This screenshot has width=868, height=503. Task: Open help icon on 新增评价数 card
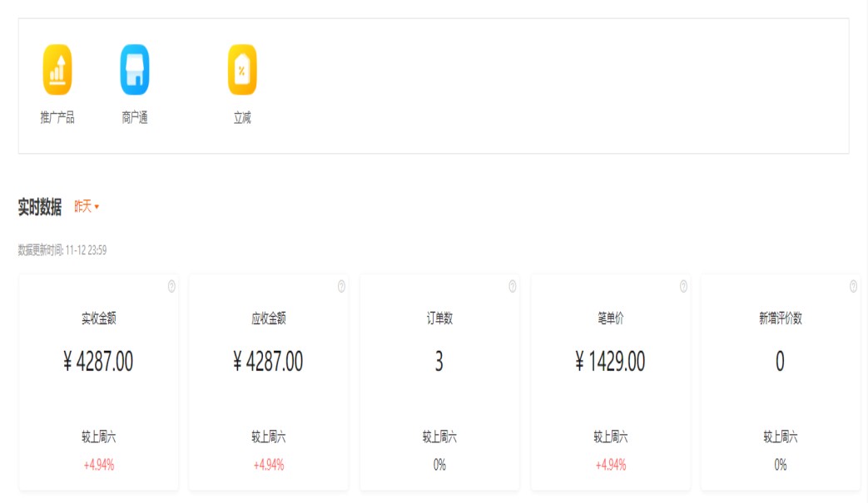pyautogui.click(x=853, y=286)
